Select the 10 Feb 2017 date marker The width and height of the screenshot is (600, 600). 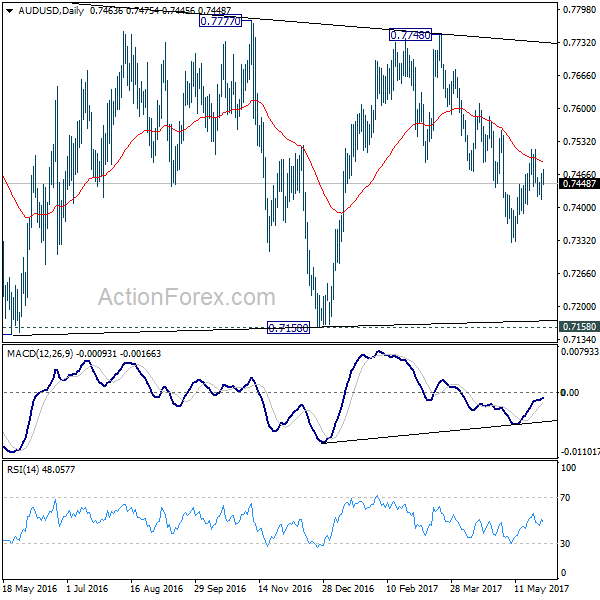coord(410,590)
